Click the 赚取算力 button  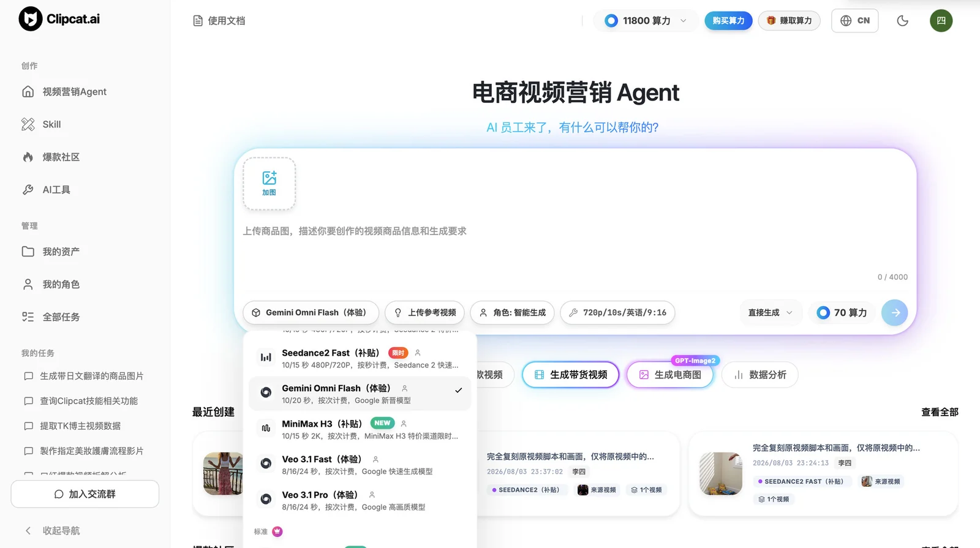pos(790,21)
